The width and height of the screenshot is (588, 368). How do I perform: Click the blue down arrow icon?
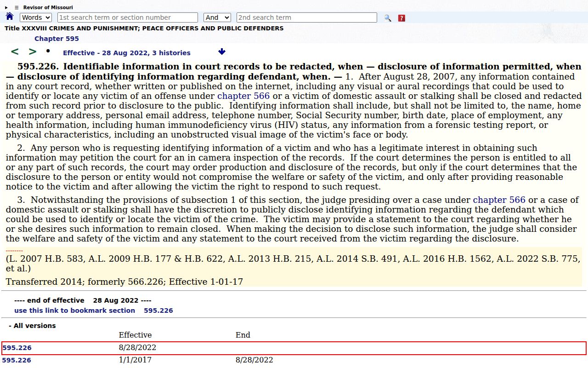222,52
